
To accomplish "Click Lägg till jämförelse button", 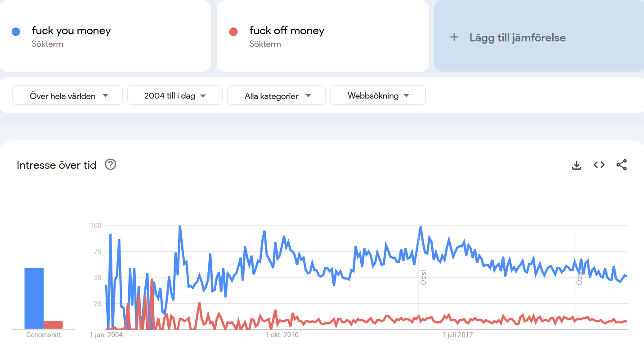I will (517, 37).
